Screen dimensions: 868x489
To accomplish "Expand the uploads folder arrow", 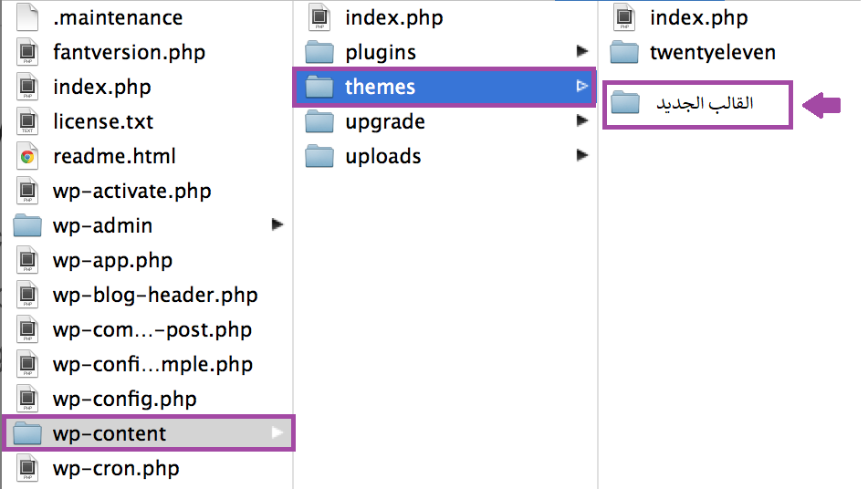I will [x=581, y=156].
